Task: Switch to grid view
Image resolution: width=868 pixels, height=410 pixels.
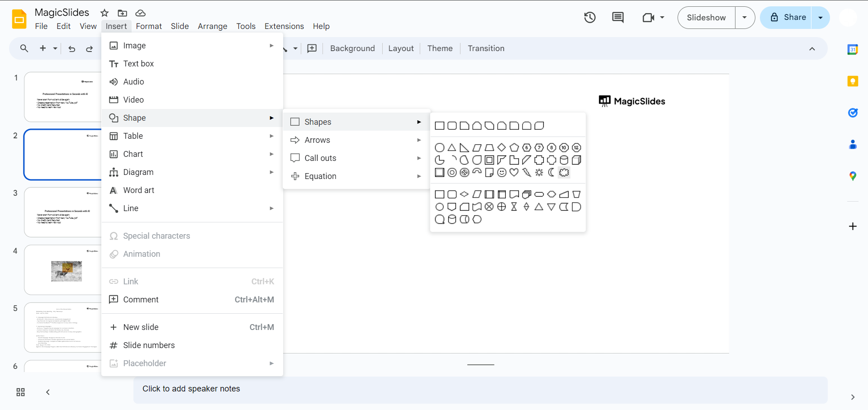Action: click(21, 392)
